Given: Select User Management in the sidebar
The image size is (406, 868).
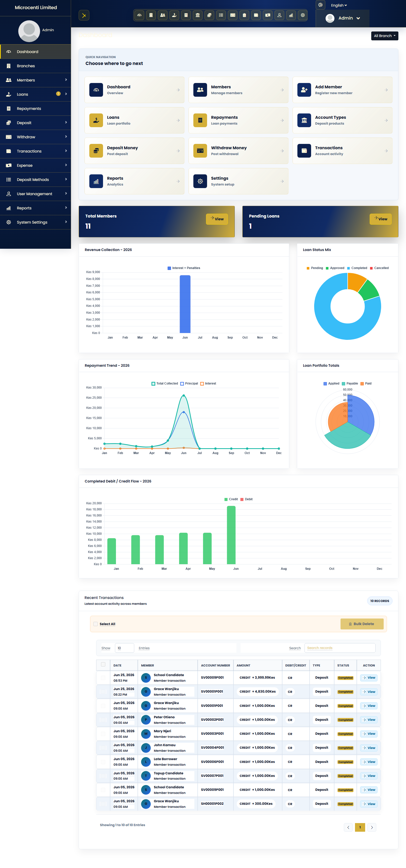Looking at the screenshot, I should pyautogui.click(x=35, y=194).
